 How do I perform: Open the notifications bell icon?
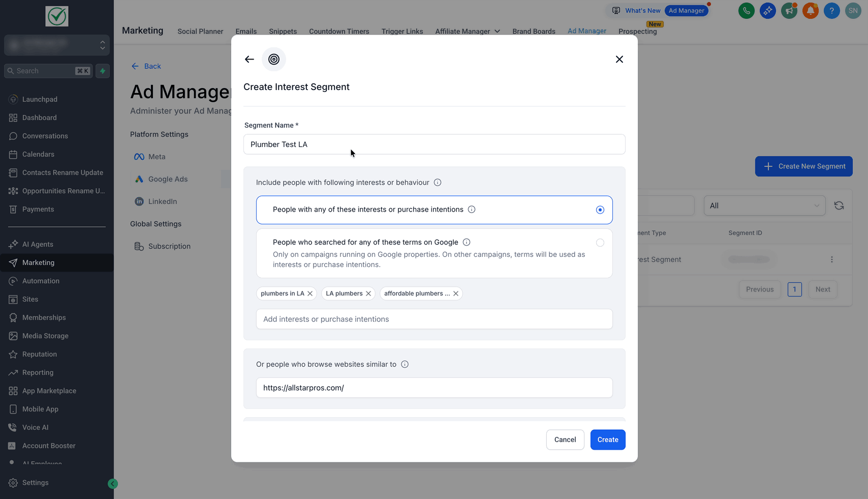[x=810, y=11]
